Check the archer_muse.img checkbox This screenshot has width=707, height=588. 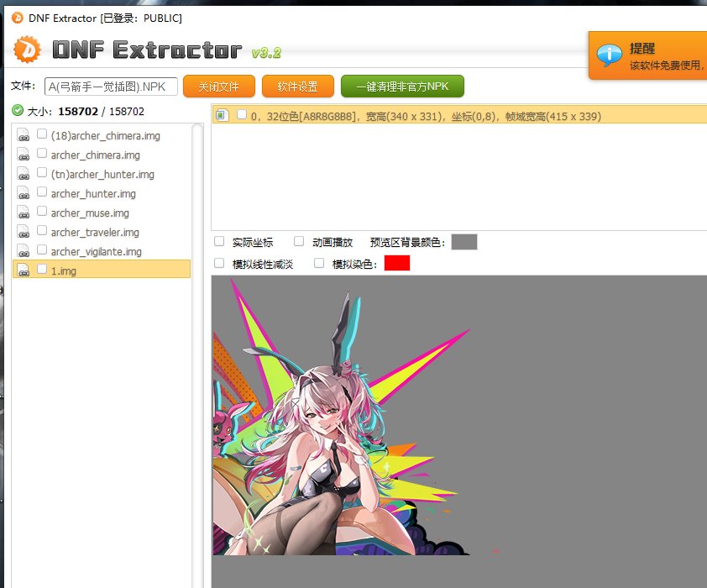pyautogui.click(x=42, y=212)
